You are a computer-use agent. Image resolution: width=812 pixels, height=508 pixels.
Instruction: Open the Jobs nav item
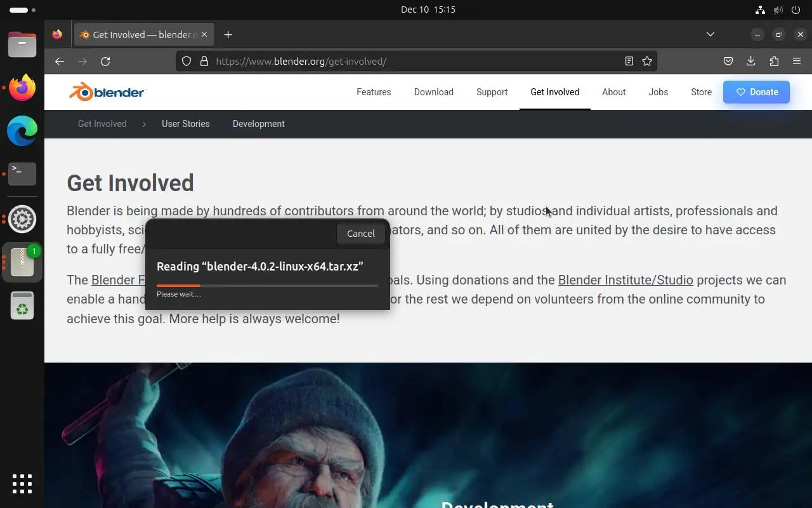pyautogui.click(x=658, y=92)
